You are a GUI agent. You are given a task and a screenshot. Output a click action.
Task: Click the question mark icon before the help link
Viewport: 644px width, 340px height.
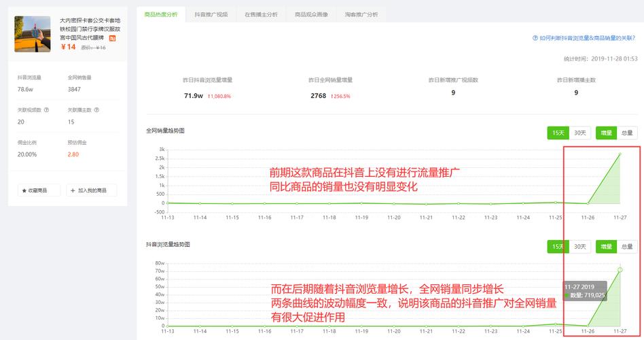[535, 38]
